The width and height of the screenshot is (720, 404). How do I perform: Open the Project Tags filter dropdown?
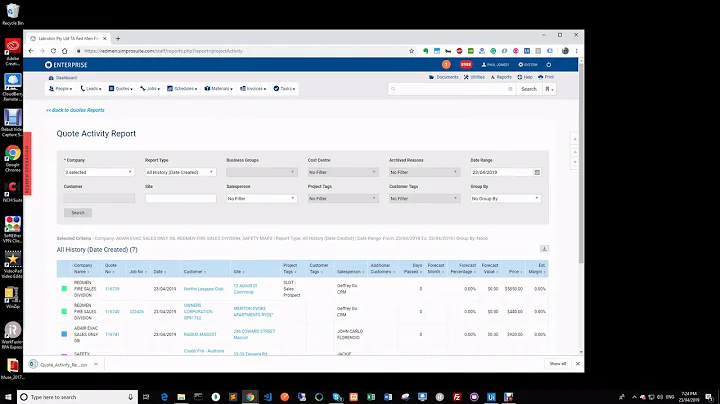[x=343, y=198]
